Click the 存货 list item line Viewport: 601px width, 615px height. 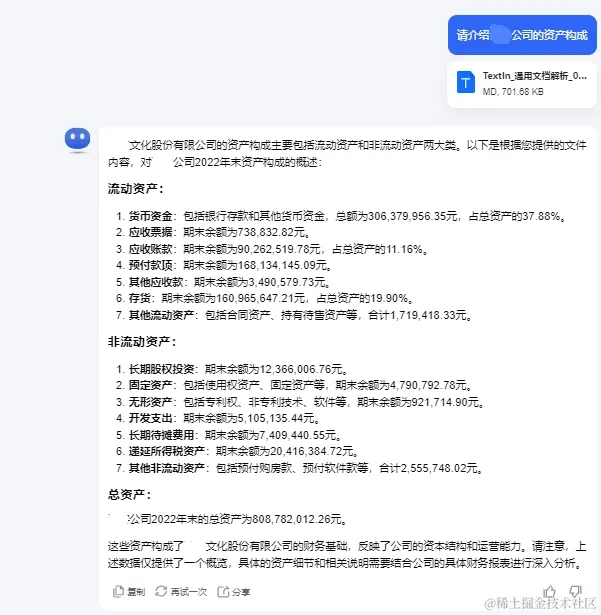(x=265, y=298)
